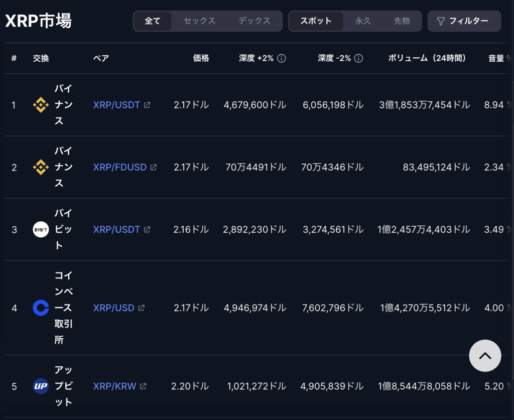Click the # column header

point(14,58)
